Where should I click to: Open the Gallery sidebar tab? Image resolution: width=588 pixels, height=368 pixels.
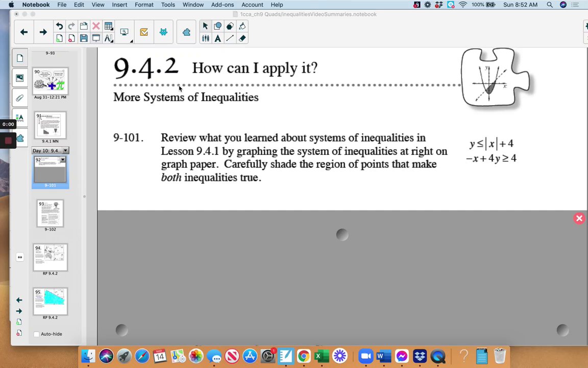[20, 78]
